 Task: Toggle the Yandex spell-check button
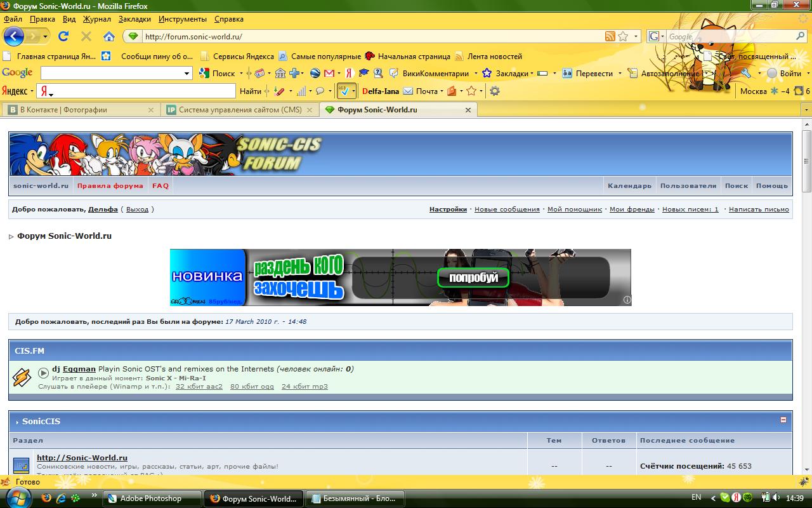click(x=343, y=91)
